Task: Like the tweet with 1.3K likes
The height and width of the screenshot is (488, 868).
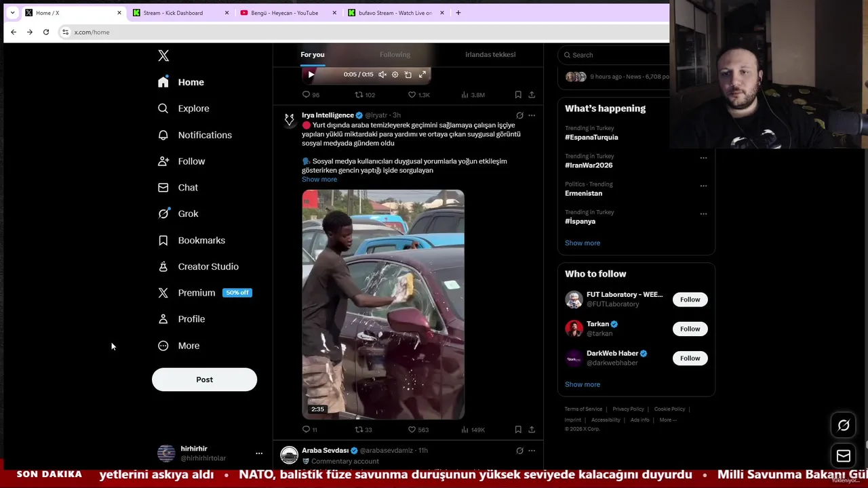Action: click(418, 95)
